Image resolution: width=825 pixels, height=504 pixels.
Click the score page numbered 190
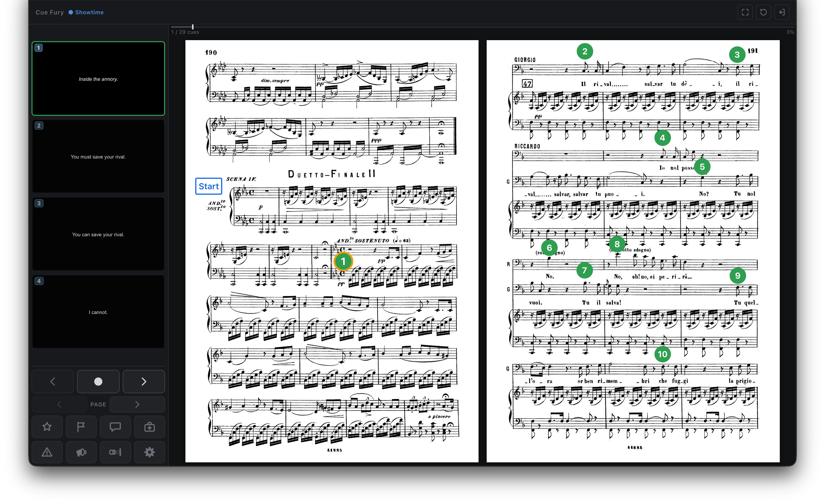(x=331, y=251)
